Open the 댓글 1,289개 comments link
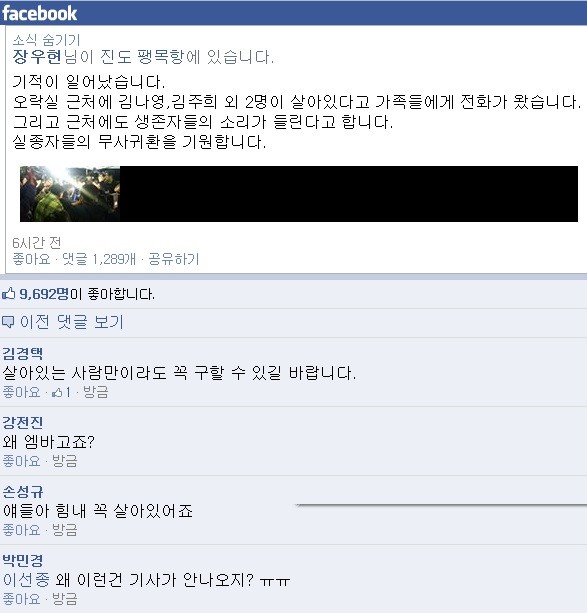The image size is (587, 613). point(99,259)
